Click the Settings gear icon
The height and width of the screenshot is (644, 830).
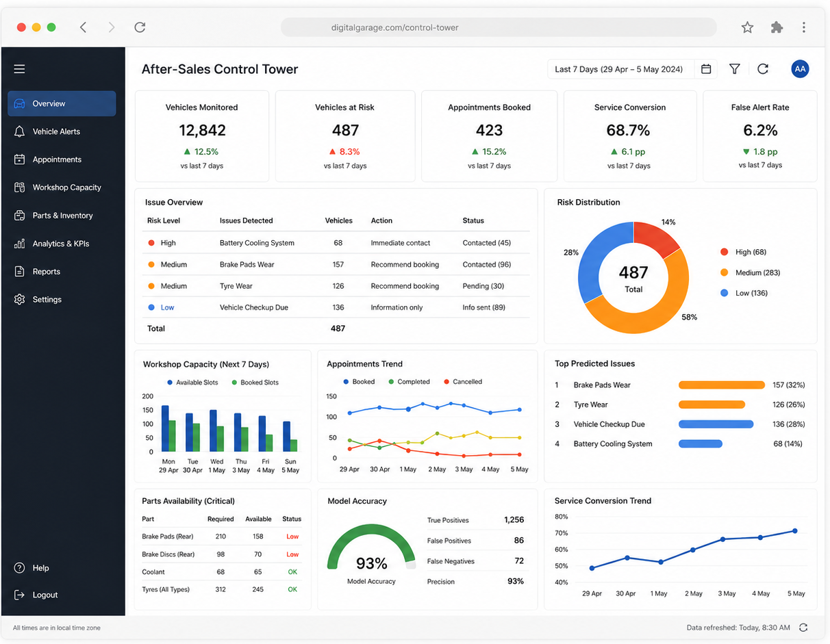(19, 300)
